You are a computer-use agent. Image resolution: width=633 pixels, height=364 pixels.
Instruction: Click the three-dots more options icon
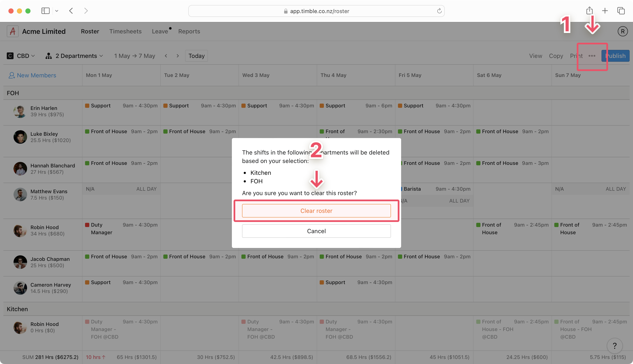click(592, 56)
